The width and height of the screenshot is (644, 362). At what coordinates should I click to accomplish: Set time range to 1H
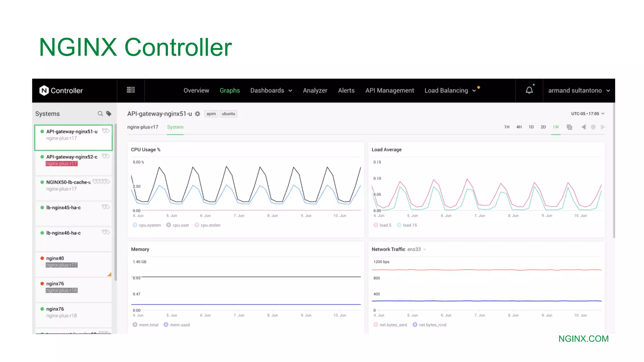coord(507,127)
